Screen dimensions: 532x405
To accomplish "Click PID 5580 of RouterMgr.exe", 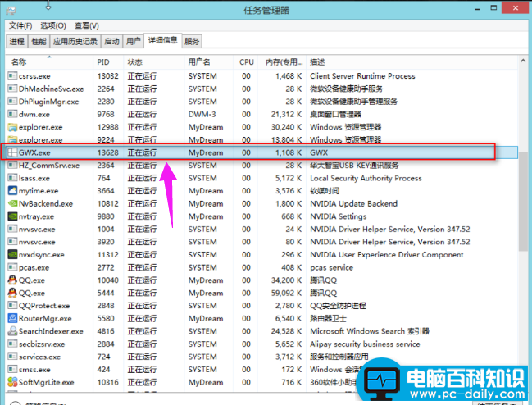I will [106, 318].
